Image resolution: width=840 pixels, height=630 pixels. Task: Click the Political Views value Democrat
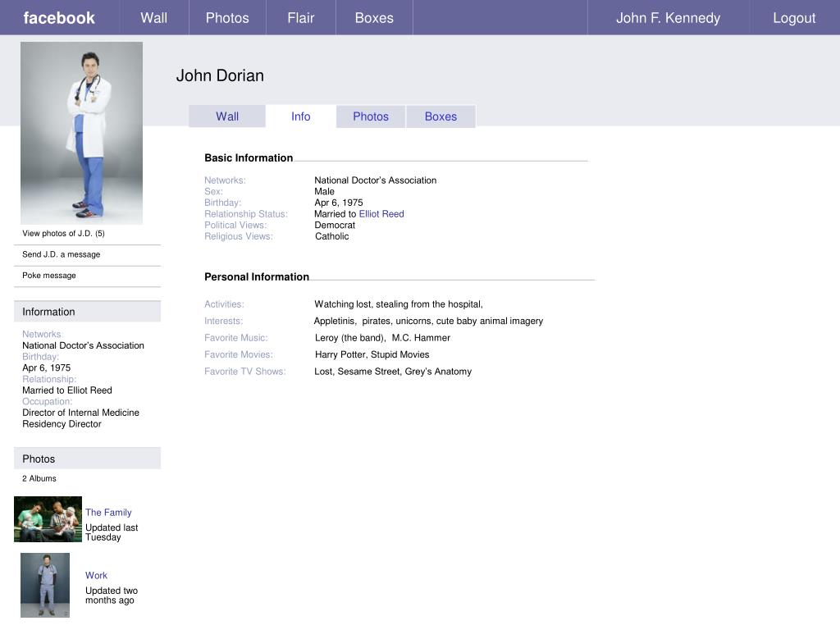pos(335,225)
